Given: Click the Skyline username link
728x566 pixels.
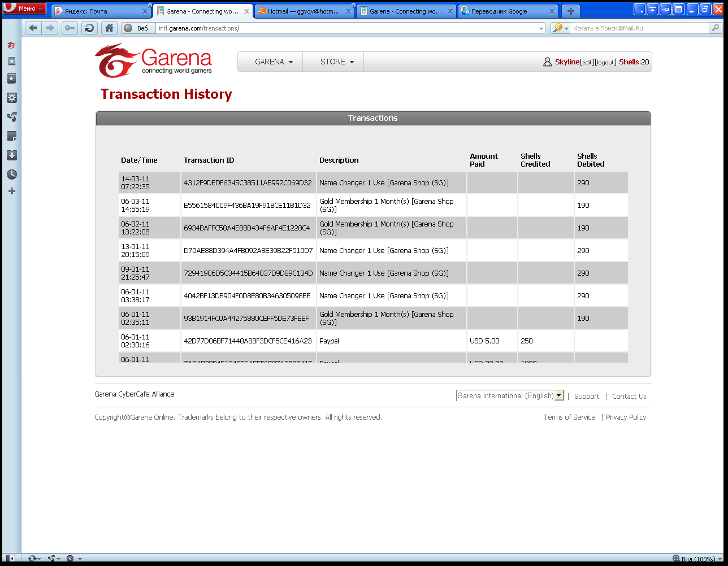Looking at the screenshot, I should pos(567,62).
